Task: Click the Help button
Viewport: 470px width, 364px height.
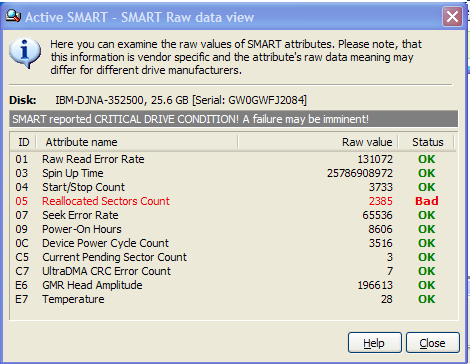Action: (375, 342)
